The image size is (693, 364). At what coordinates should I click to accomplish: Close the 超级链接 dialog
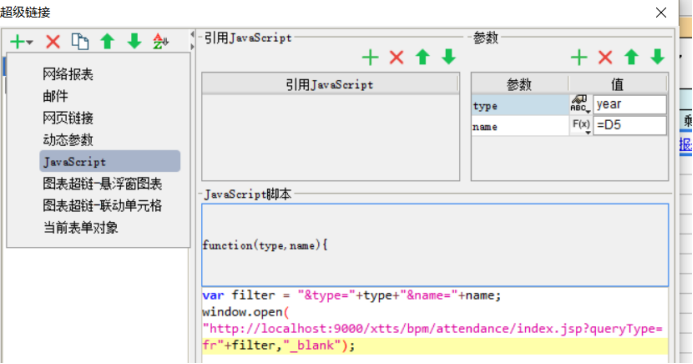(661, 12)
